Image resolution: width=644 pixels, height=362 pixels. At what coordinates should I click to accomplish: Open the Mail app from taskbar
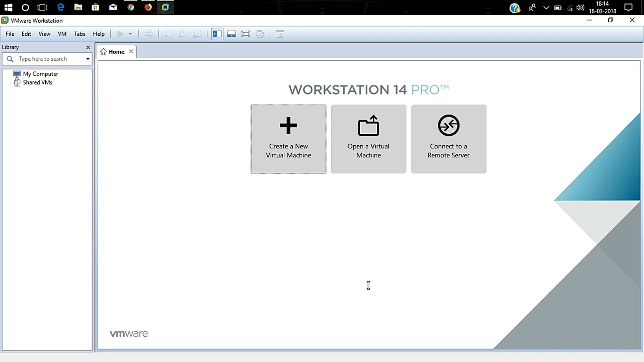[113, 8]
